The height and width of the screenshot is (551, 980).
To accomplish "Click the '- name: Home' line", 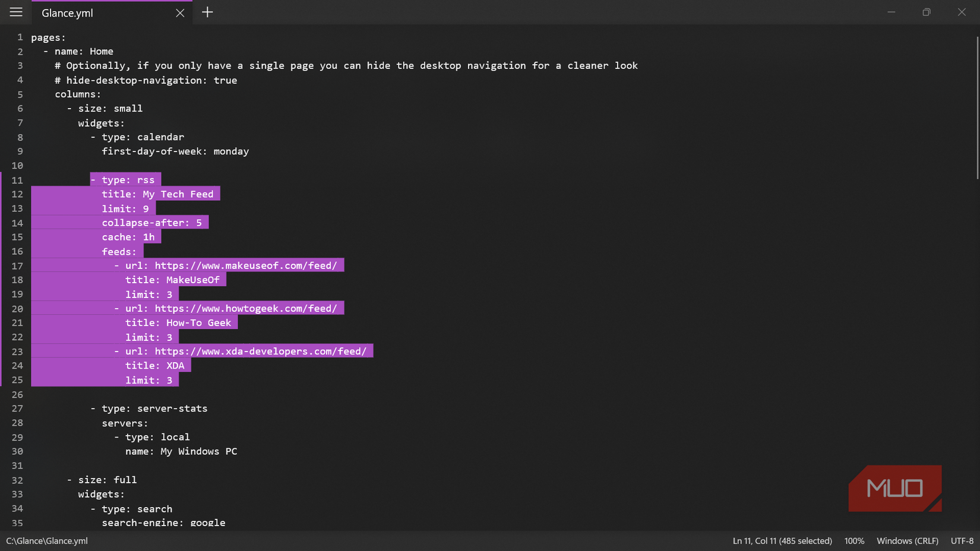I will [x=78, y=52].
